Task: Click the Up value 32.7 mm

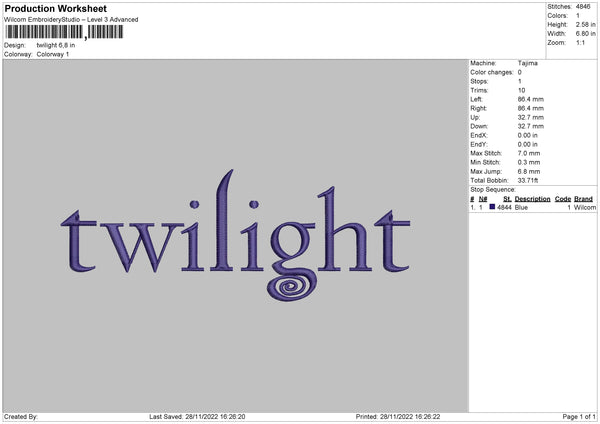Action: [530, 117]
